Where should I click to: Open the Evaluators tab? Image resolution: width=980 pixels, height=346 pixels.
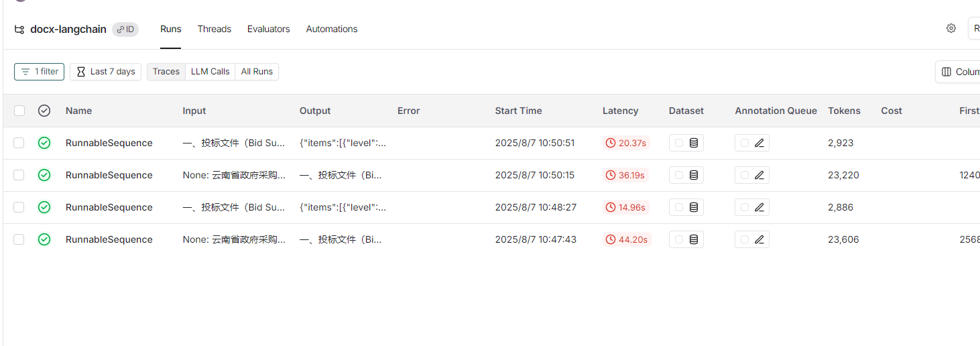[x=268, y=29]
